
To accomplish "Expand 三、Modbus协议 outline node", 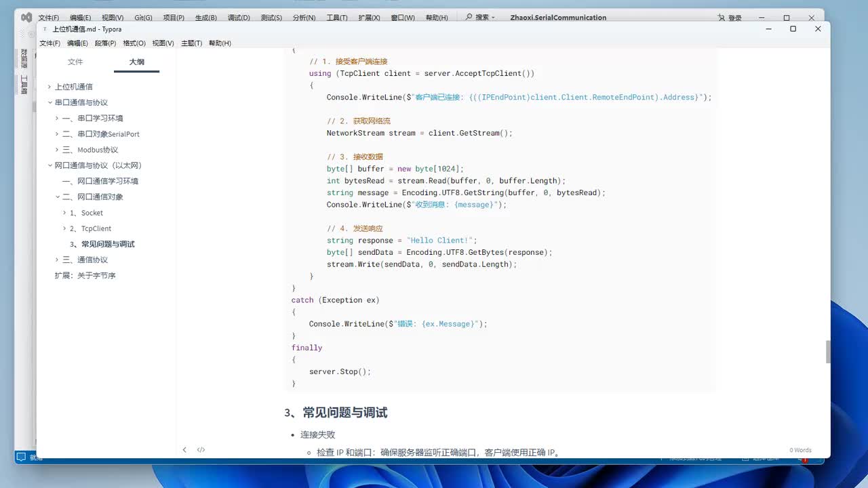I will click(x=58, y=150).
